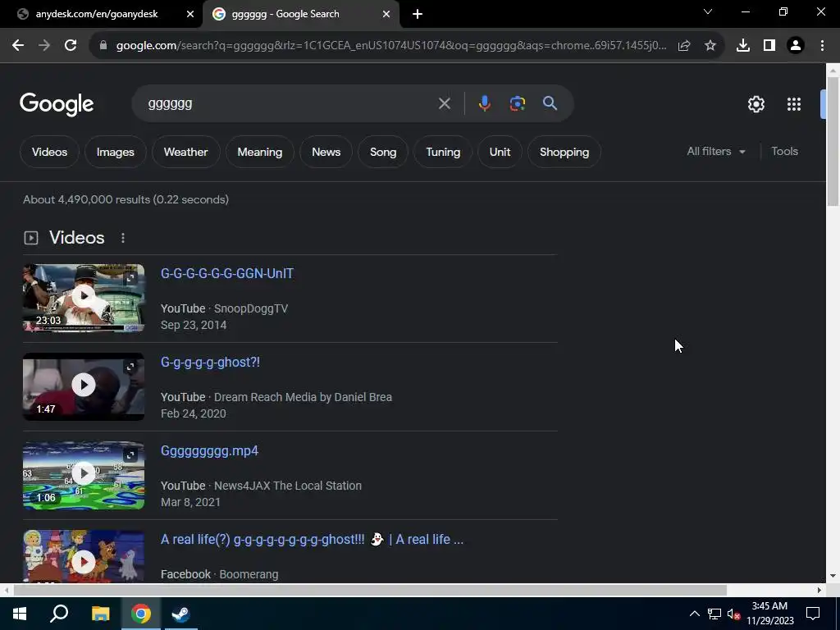The image size is (840, 630).
Task: Open Google quick settings gear
Action: coord(756,104)
